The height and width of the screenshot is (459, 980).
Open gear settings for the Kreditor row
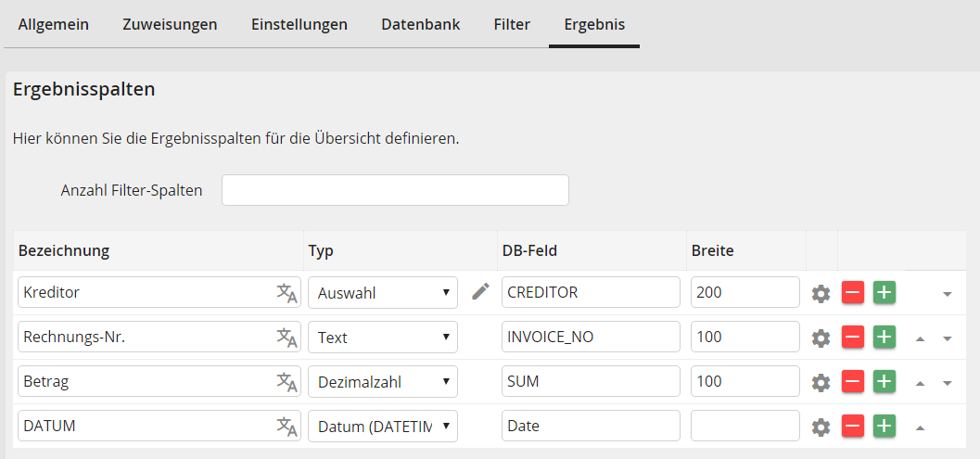click(821, 293)
